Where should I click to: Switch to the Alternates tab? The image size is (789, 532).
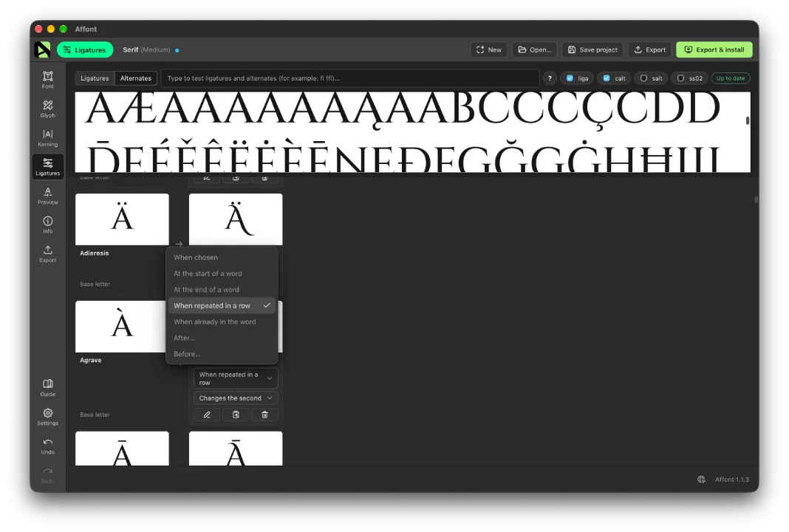pos(136,78)
